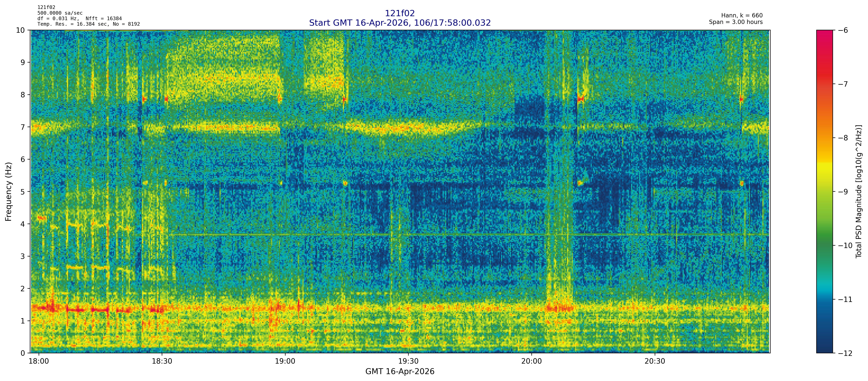The width and height of the screenshot is (868, 381).
Task: Click the 10 Hz frequency tick label
Action: click(x=21, y=30)
